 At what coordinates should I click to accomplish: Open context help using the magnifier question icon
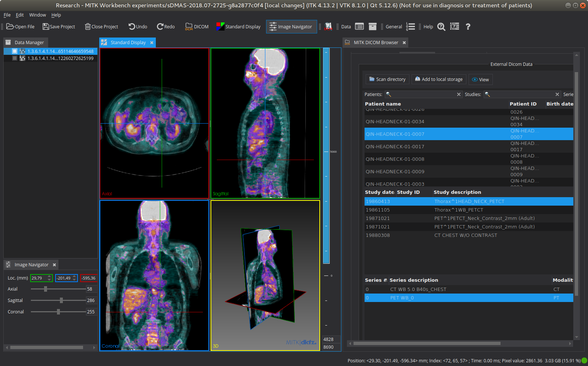[441, 26]
